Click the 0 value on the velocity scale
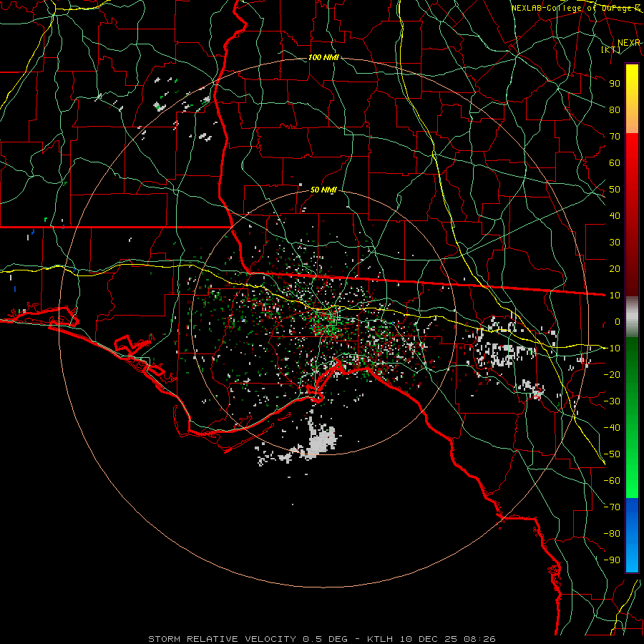 click(x=618, y=321)
